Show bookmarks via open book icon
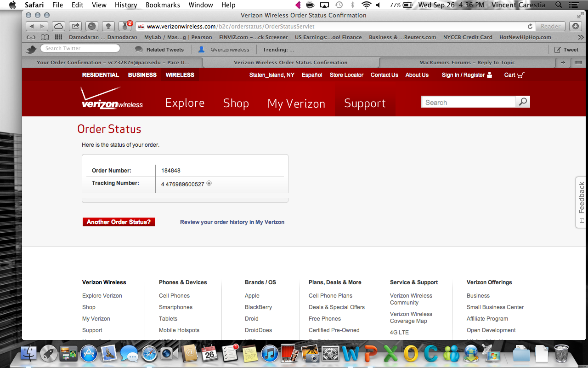Viewport: 588px width, 368px height. pyautogui.click(x=45, y=37)
